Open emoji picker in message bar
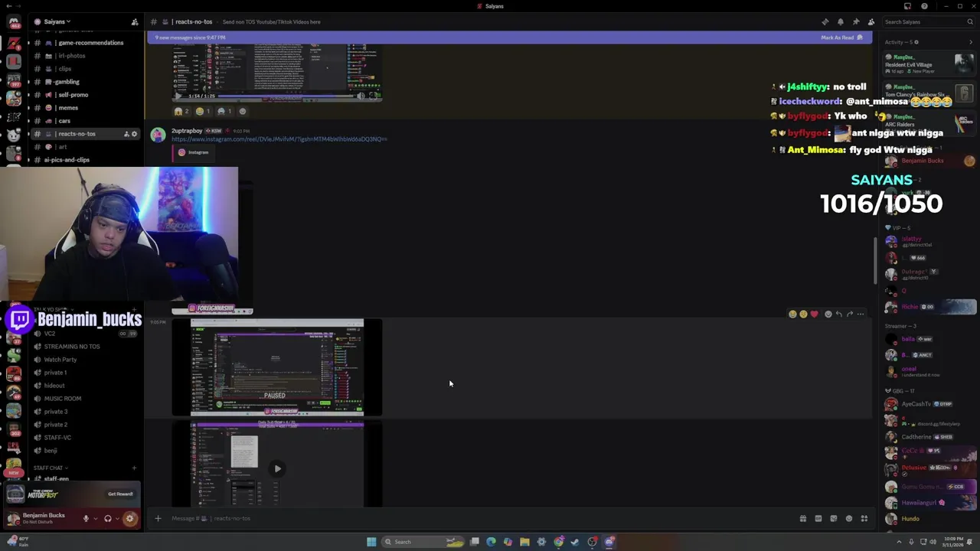The width and height of the screenshot is (980, 551). tap(849, 519)
